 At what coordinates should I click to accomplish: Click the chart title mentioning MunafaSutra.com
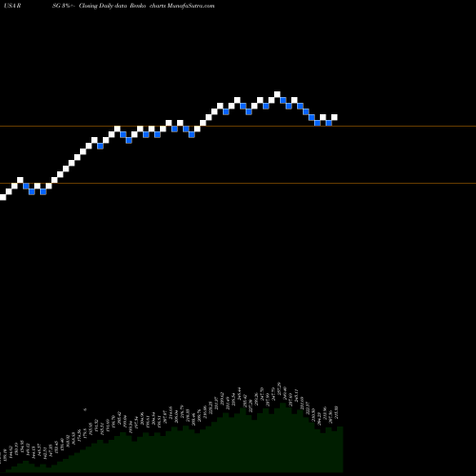[x=109, y=6]
